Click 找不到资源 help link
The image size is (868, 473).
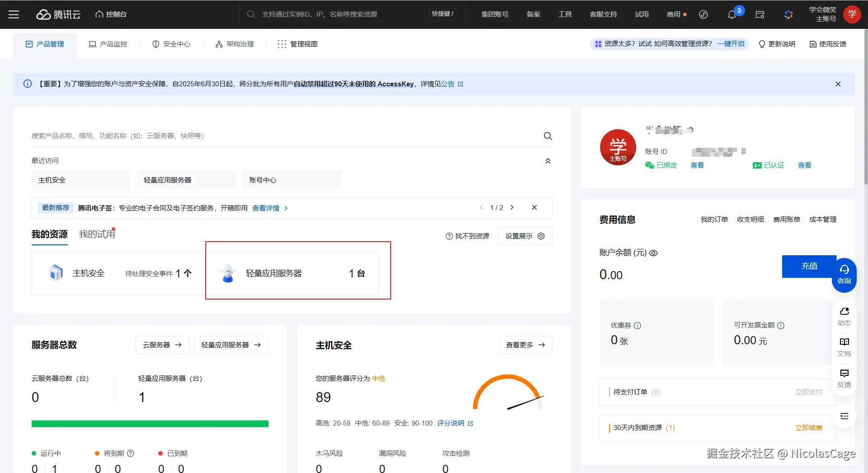coord(467,236)
